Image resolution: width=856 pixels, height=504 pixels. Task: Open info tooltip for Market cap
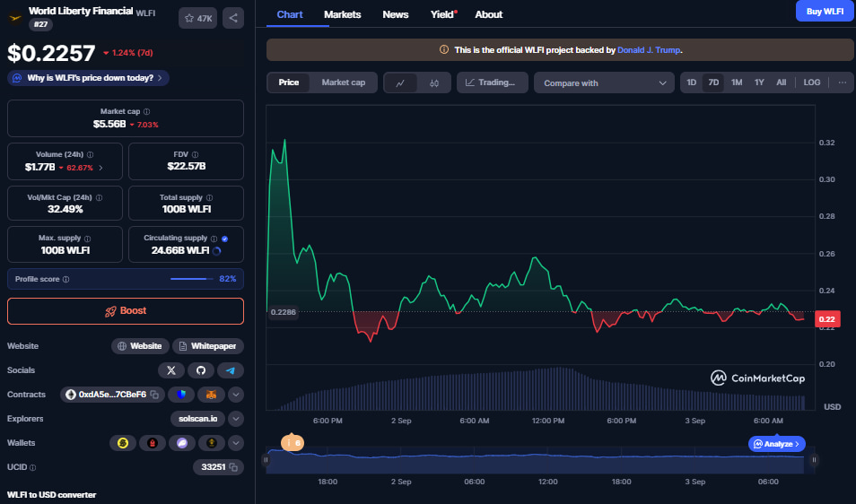click(x=146, y=111)
